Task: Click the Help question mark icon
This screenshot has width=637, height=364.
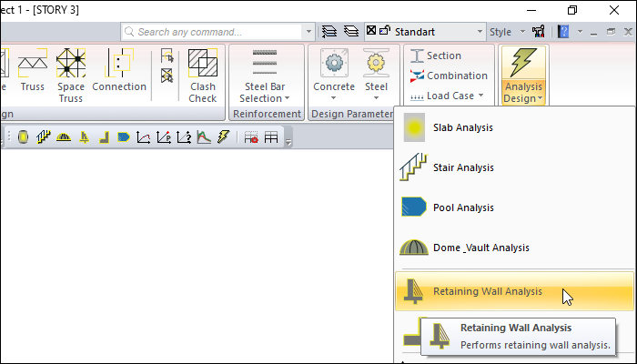Action: 563,32
